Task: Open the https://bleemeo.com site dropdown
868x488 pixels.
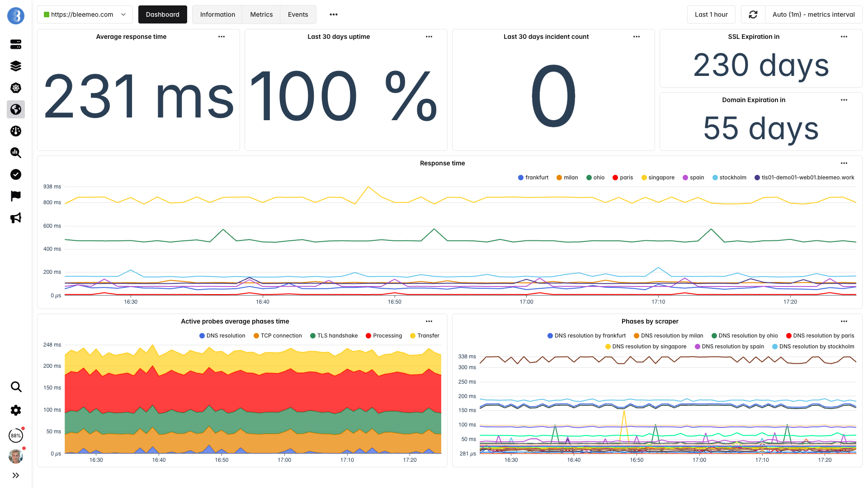Action: coord(85,14)
